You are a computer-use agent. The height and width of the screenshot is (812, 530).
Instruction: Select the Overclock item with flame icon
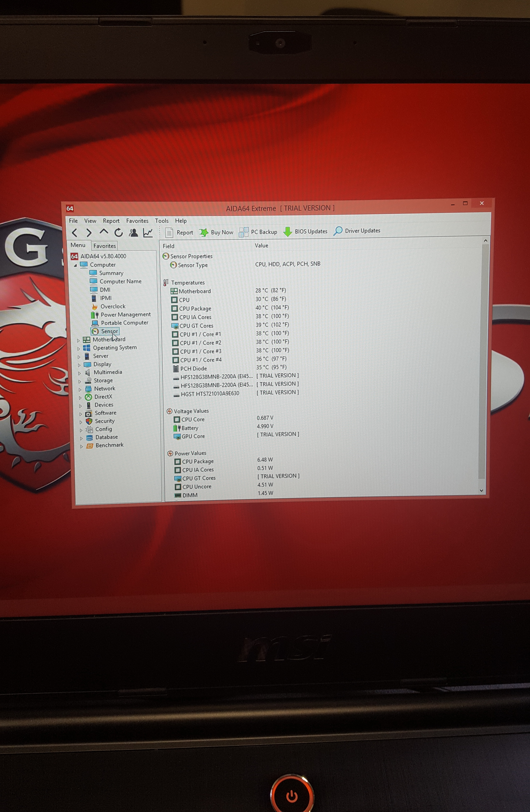pyautogui.click(x=108, y=306)
